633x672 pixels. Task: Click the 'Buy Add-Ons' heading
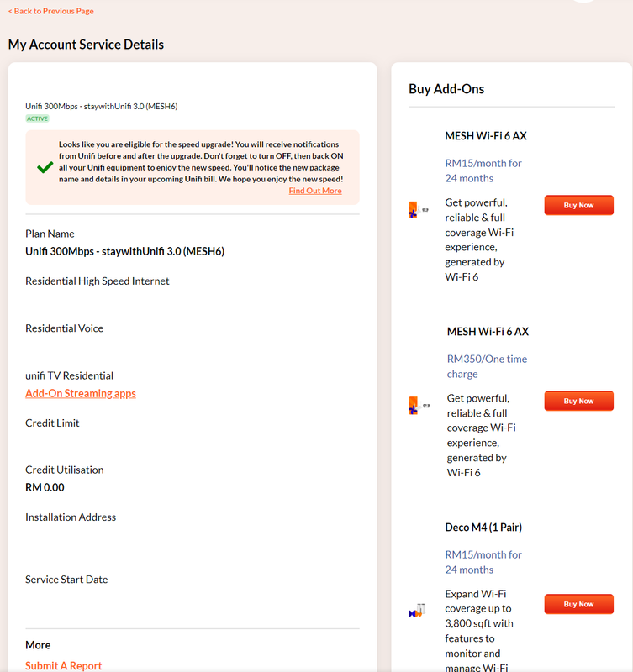[446, 89]
